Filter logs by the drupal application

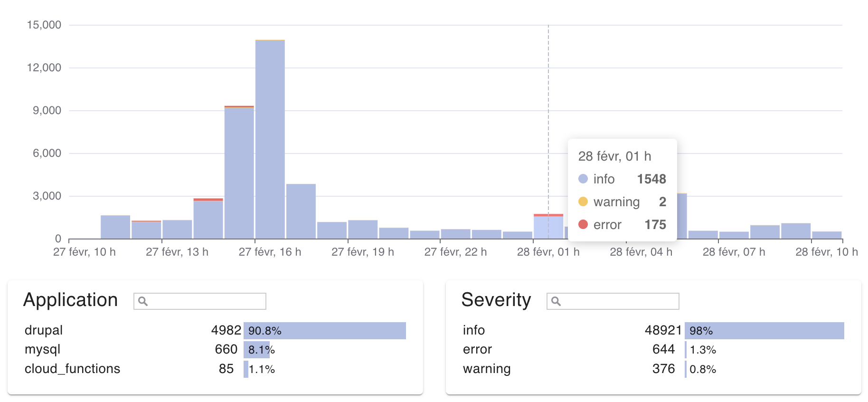44,330
